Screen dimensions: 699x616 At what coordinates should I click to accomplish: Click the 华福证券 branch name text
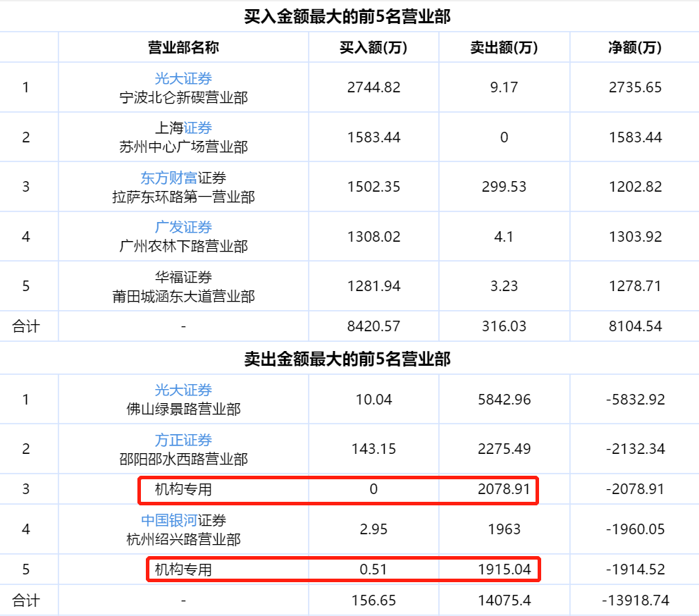(183, 277)
